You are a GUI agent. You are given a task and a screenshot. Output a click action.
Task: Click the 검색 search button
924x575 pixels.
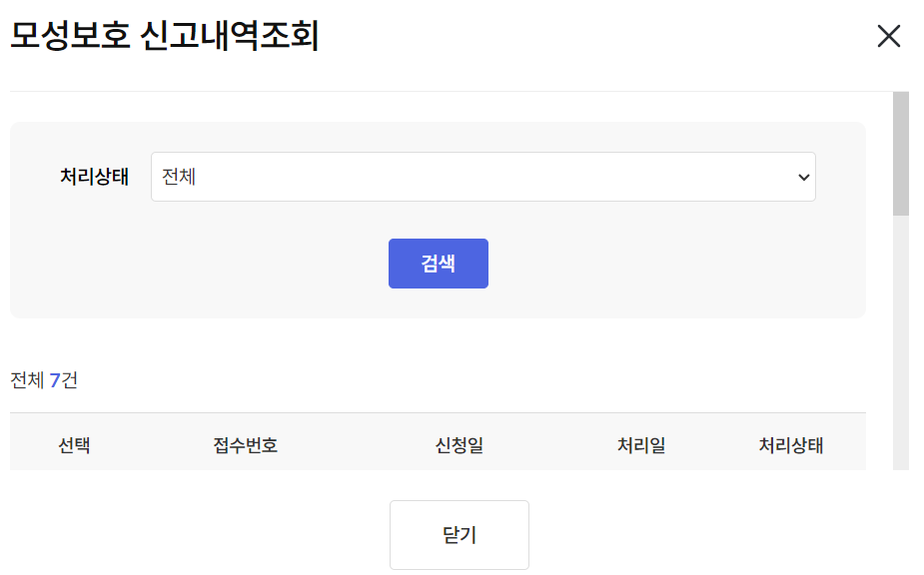439,263
